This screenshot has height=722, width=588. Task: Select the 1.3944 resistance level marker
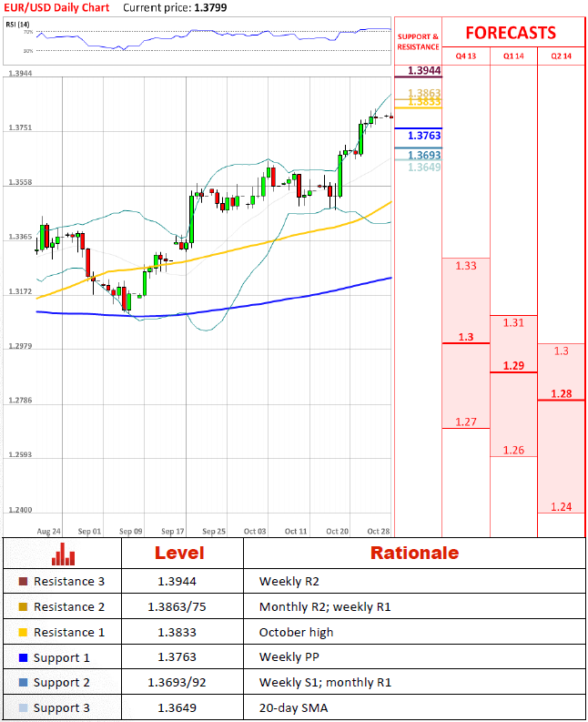point(423,70)
